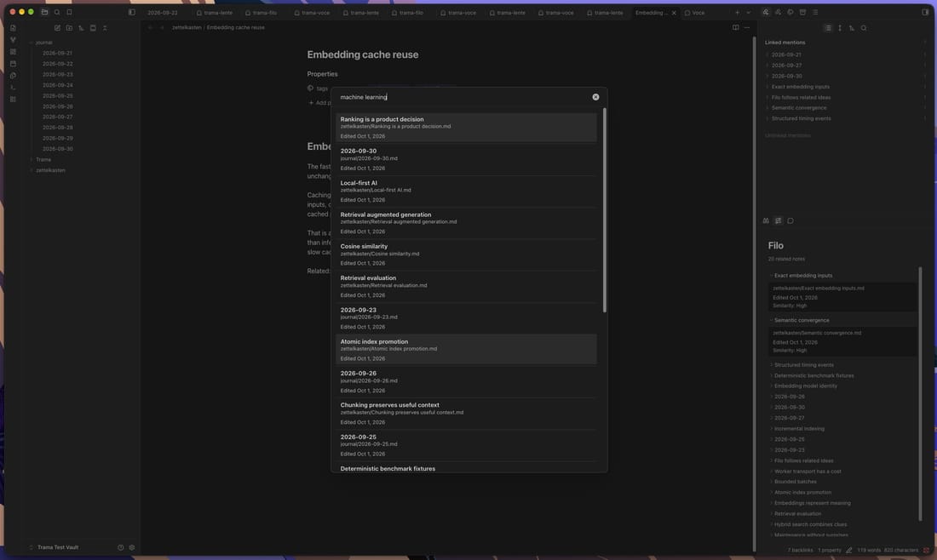Viewport: 937px width, 560px height.
Task: Click the machine learning search field
Action: [x=463, y=97]
